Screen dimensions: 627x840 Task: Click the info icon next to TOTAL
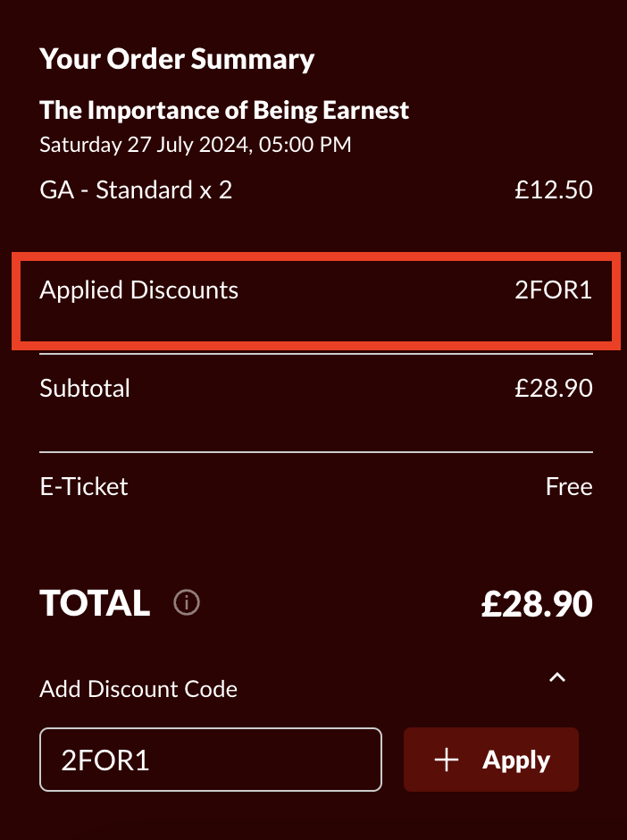[x=187, y=602]
